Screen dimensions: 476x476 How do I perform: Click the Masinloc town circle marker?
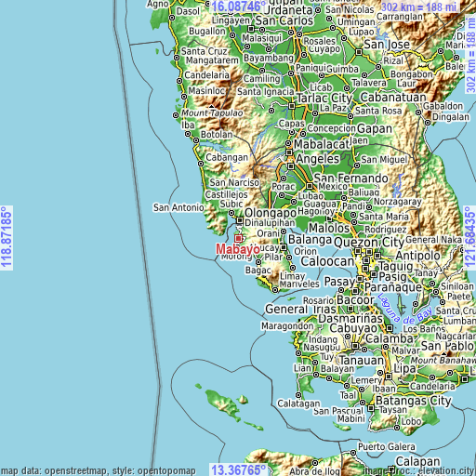184,97
